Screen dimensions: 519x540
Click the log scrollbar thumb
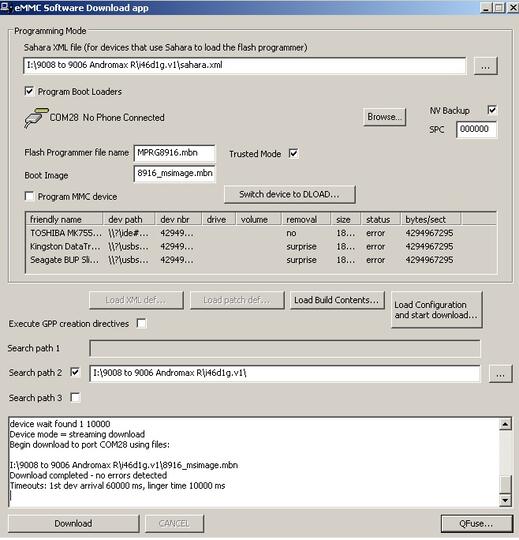505,485
